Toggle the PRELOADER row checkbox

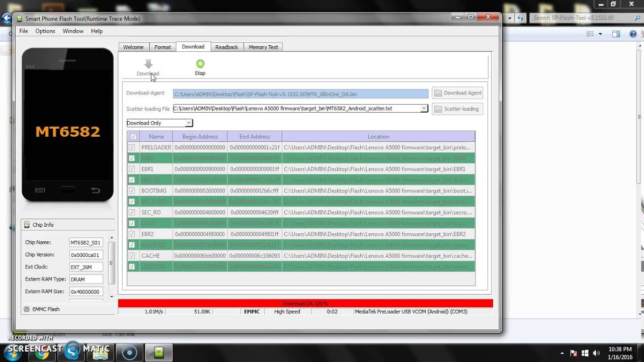pyautogui.click(x=132, y=147)
